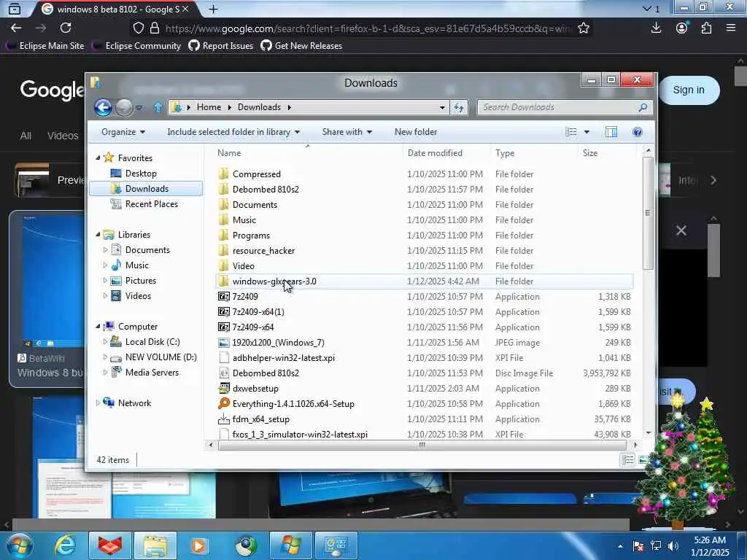The width and height of the screenshot is (747, 560).
Task: Select the dxwebsetup application icon
Action: point(223,388)
